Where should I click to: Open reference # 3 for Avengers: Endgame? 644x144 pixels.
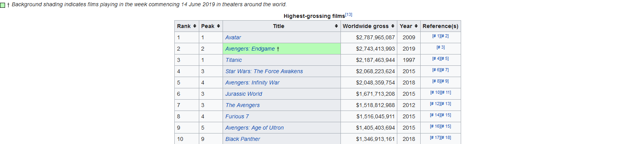click(x=440, y=47)
